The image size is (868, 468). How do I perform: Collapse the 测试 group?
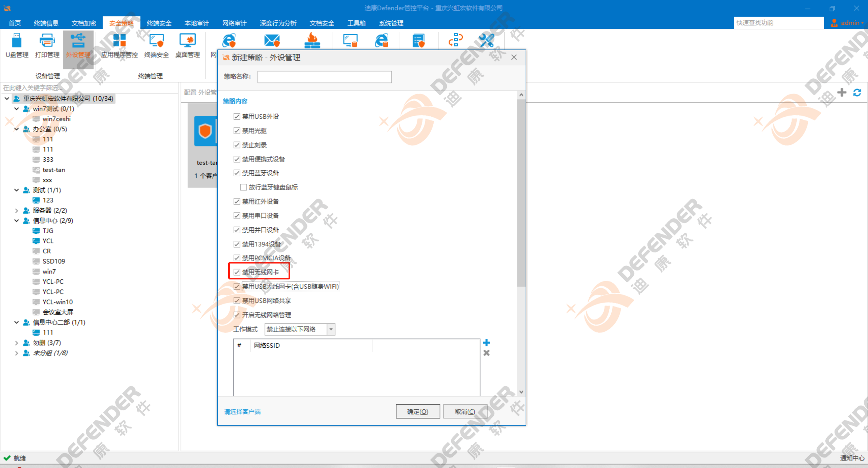click(16, 190)
